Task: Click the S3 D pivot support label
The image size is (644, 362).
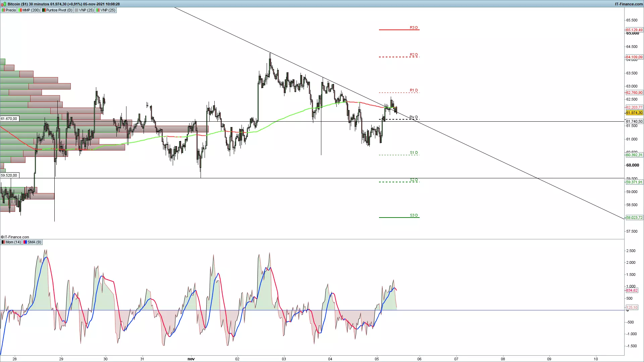Action: [414, 215]
